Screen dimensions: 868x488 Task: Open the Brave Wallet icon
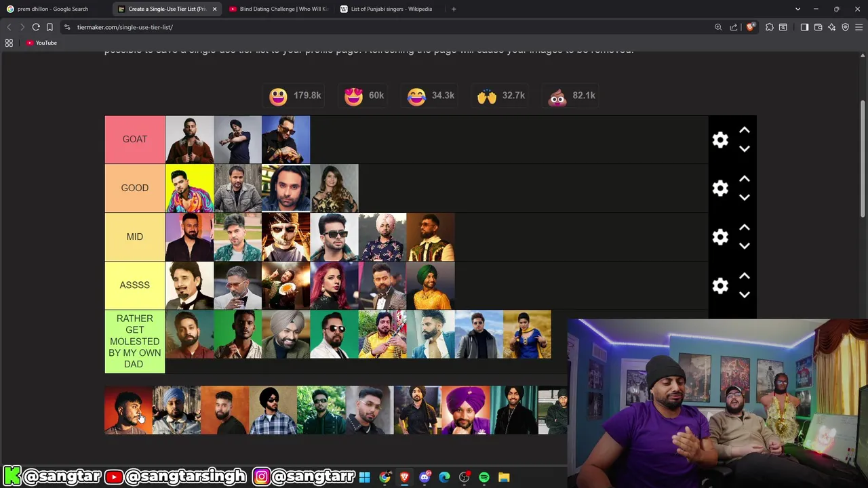coord(818,27)
